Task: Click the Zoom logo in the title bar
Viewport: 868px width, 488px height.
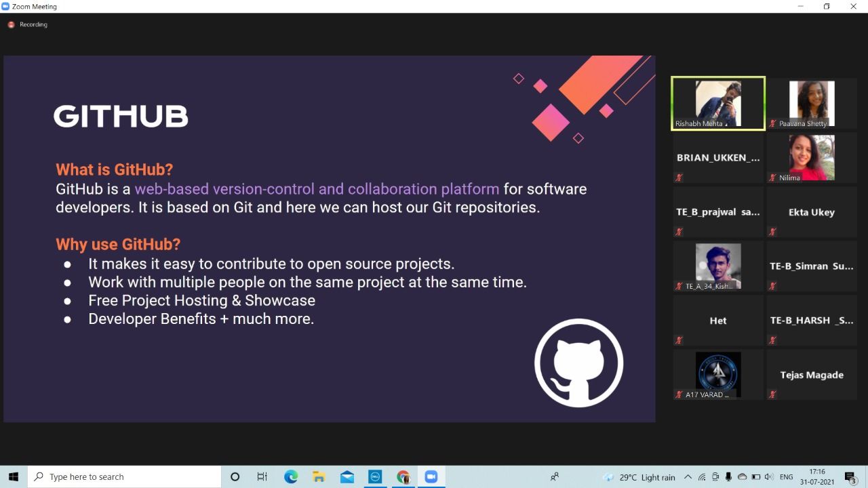Action: [x=5, y=6]
